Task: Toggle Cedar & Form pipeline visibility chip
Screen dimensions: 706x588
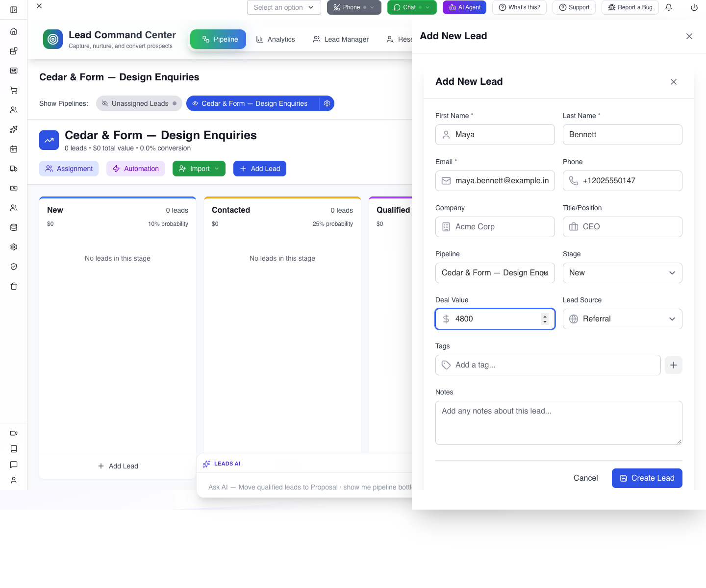Action: 253,103
